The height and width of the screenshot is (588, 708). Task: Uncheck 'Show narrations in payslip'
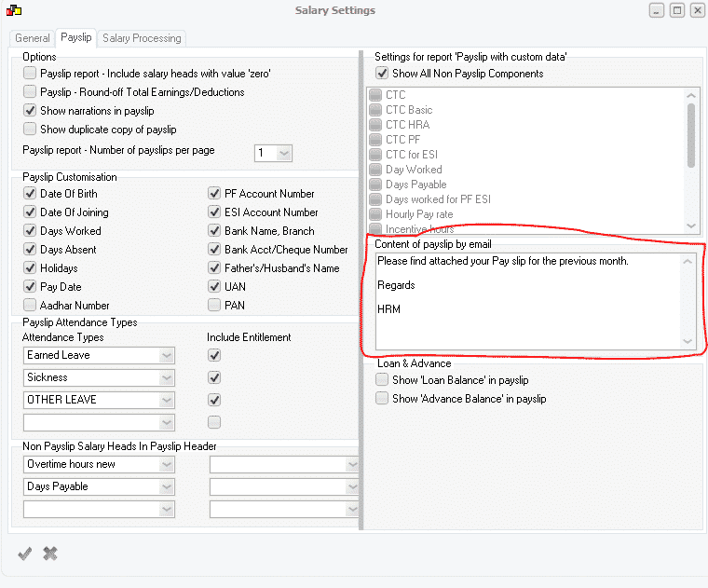pyautogui.click(x=31, y=111)
